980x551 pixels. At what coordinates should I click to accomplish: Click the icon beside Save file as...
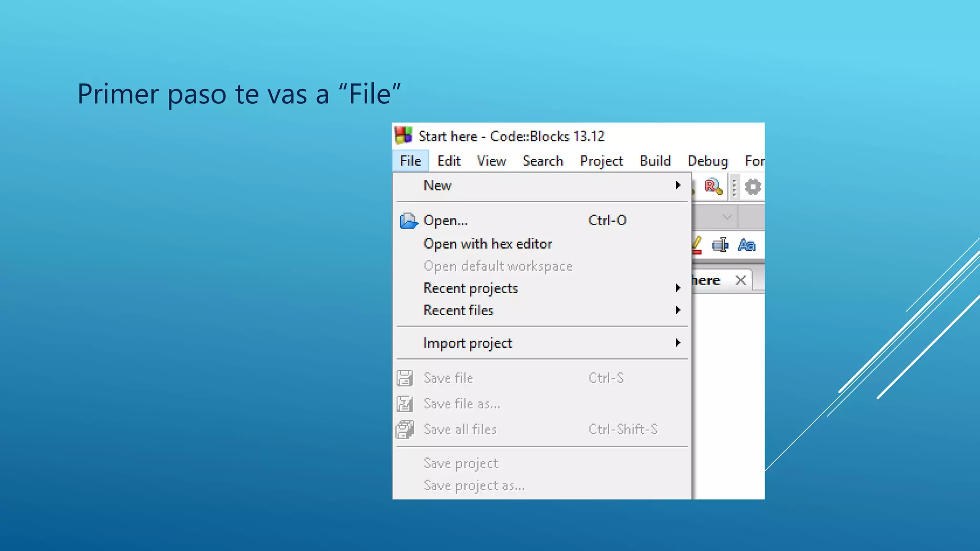[x=404, y=404]
